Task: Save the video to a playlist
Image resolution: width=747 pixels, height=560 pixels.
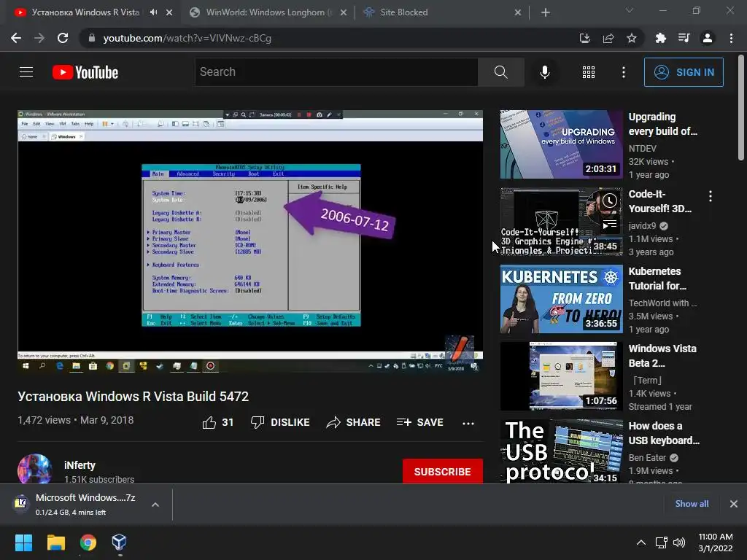Action: coord(419,422)
